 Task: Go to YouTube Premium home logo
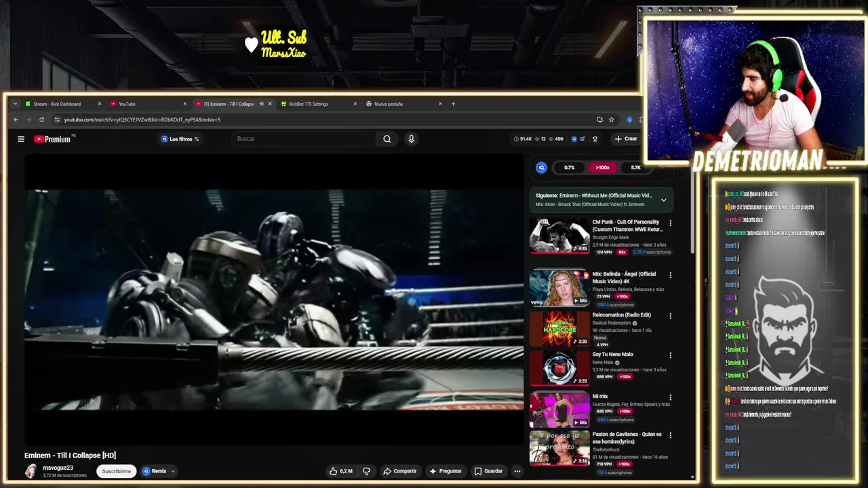52,139
